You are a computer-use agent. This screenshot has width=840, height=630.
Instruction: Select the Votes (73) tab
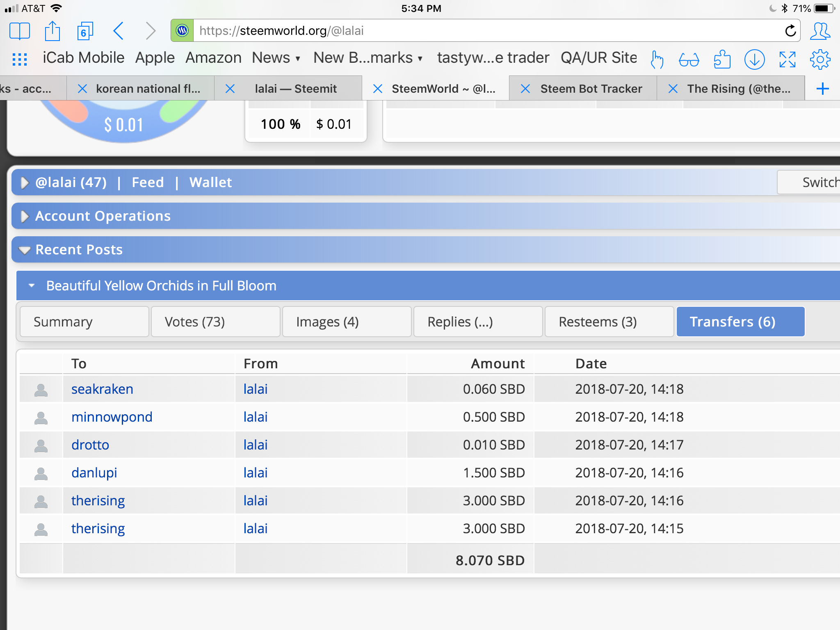pyautogui.click(x=215, y=322)
